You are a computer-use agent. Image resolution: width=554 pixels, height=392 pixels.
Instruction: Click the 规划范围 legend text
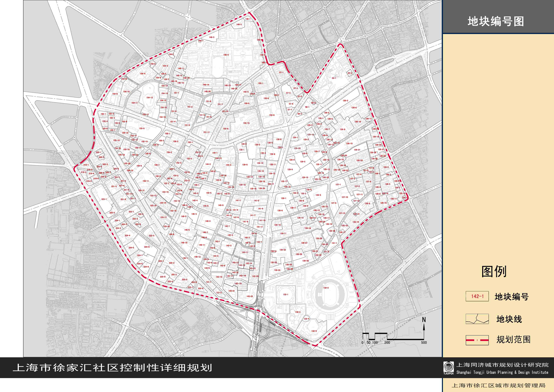513,339
